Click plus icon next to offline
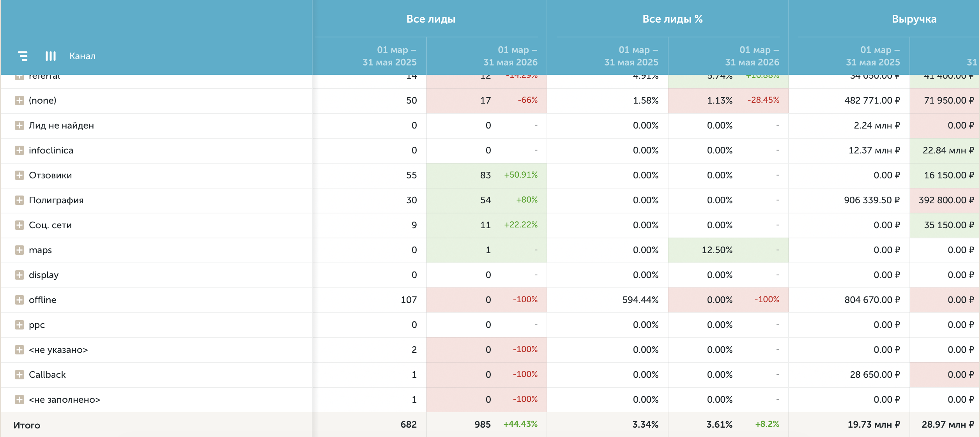This screenshot has width=980, height=437. 19,300
